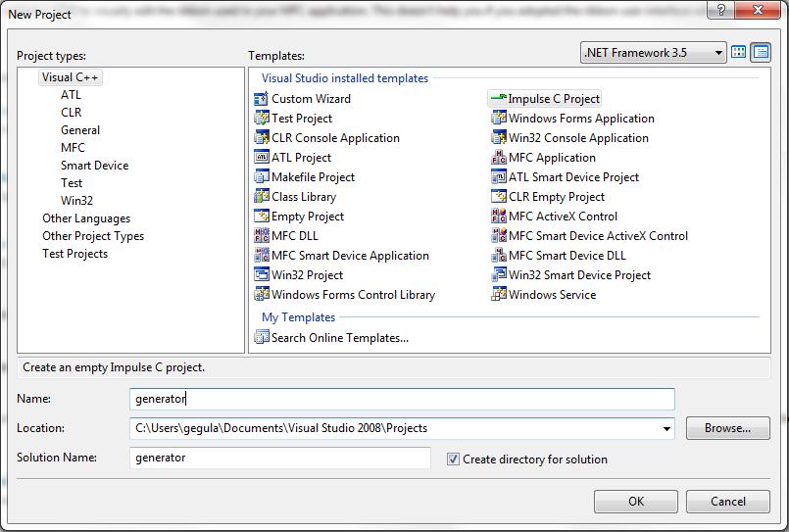Select CLR project type

pyautogui.click(x=71, y=113)
